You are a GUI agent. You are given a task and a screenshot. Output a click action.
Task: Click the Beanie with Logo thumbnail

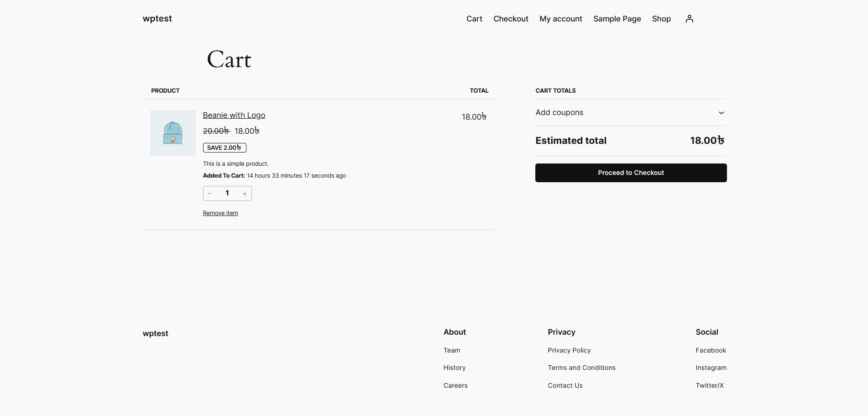173,133
